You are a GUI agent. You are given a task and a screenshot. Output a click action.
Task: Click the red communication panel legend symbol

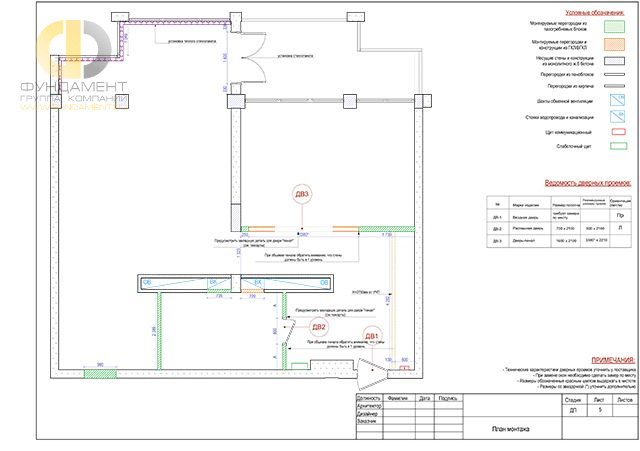coord(618,132)
